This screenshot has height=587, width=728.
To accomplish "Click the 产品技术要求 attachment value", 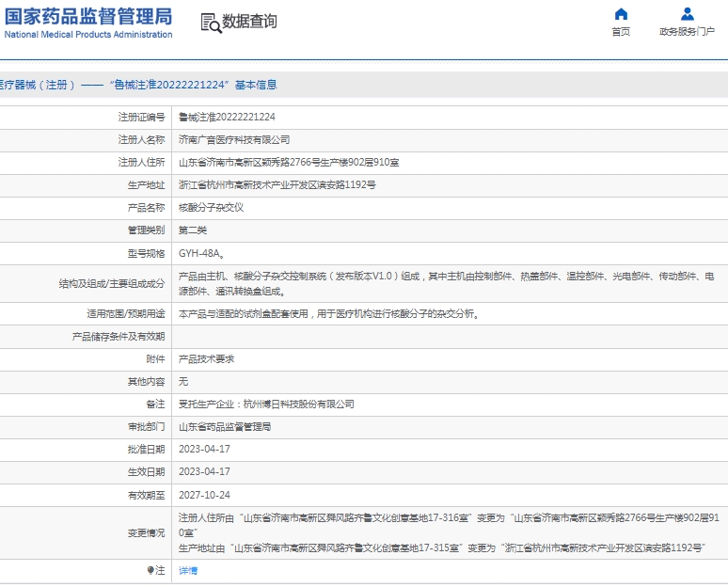I will (207, 359).
